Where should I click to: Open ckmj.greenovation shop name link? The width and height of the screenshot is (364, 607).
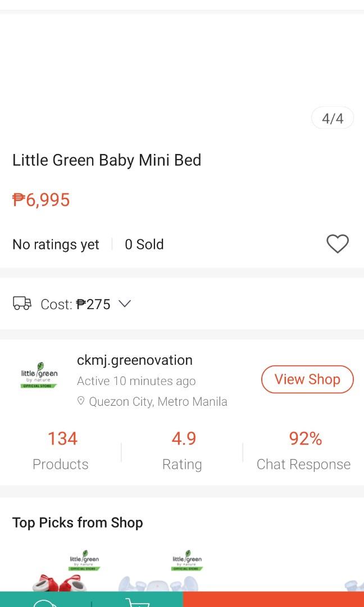click(134, 360)
